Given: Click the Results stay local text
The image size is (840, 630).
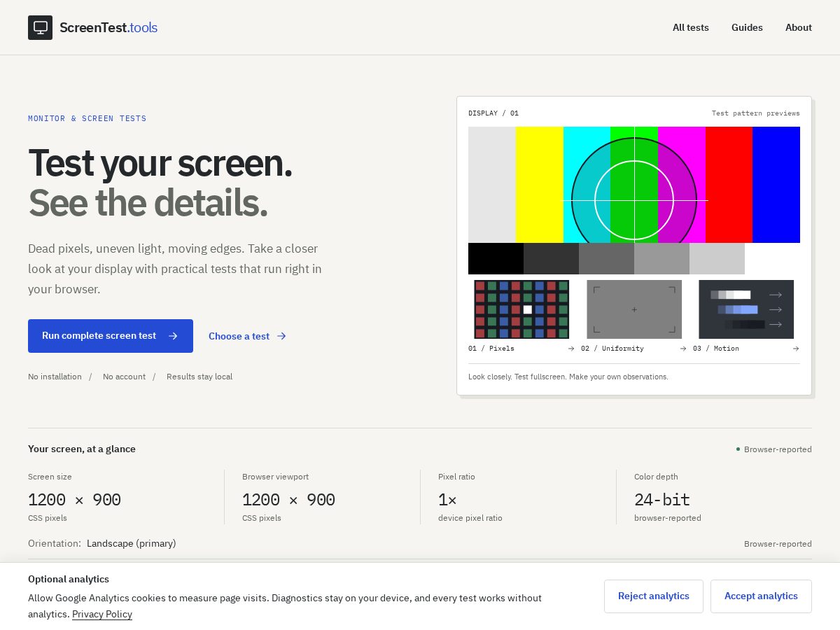Looking at the screenshot, I should tap(199, 377).
